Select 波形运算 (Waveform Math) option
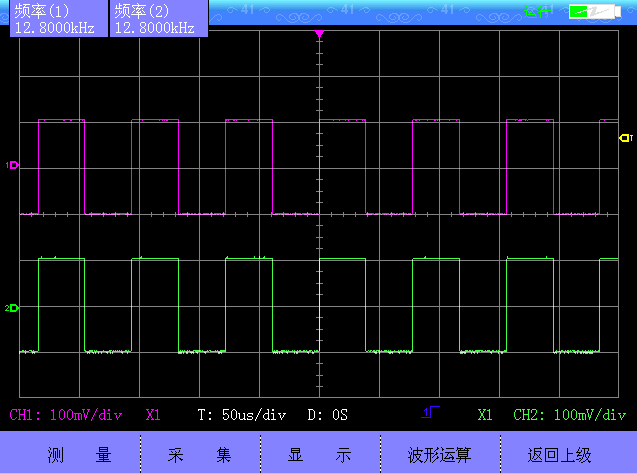Image resolution: width=637 pixels, height=474 pixels. pyautogui.click(x=440, y=454)
